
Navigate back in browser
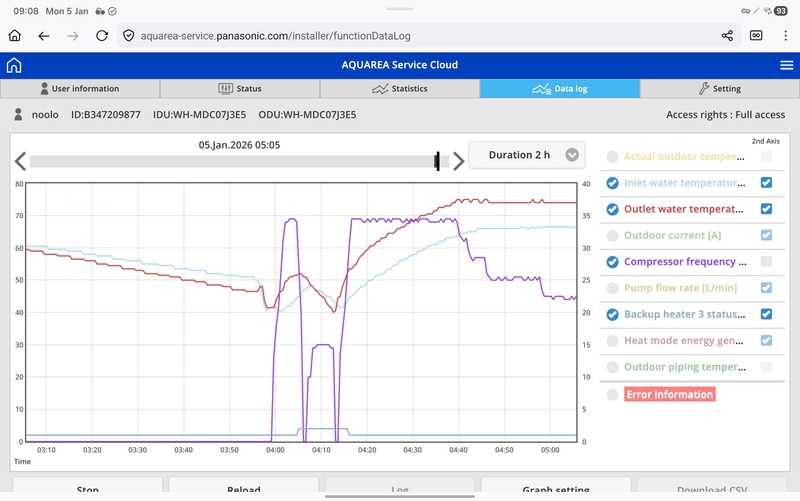click(44, 36)
